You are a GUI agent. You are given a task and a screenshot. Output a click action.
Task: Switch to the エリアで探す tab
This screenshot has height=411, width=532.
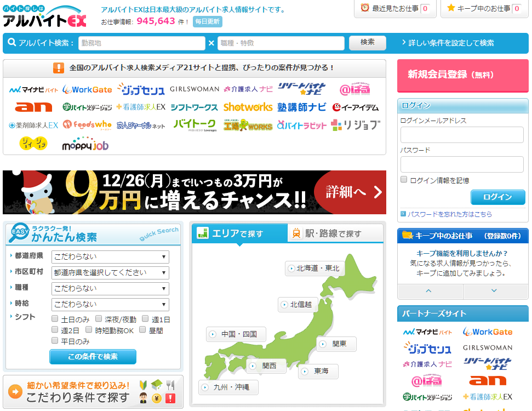[x=239, y=233]
